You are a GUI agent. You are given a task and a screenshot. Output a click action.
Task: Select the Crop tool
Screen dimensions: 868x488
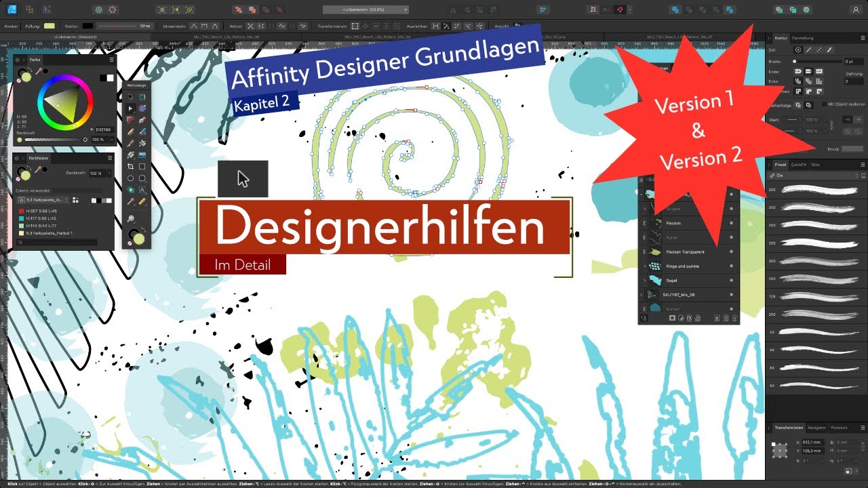pos(130,166)
